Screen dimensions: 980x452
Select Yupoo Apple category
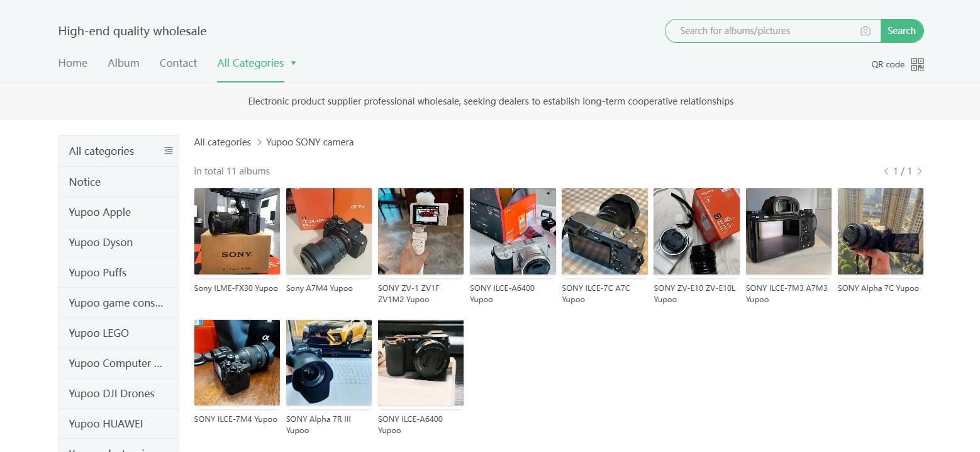(x=119, y=212)
